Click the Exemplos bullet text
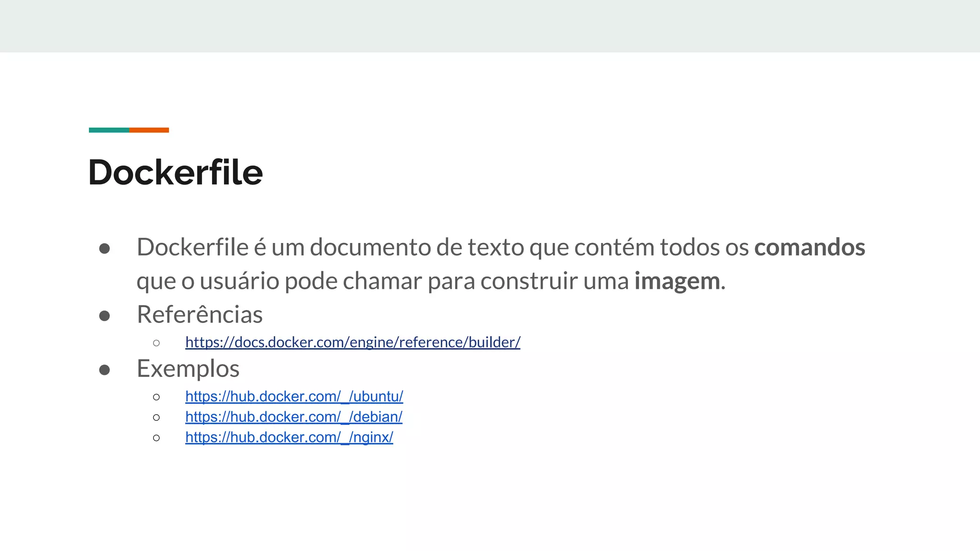 188,369
